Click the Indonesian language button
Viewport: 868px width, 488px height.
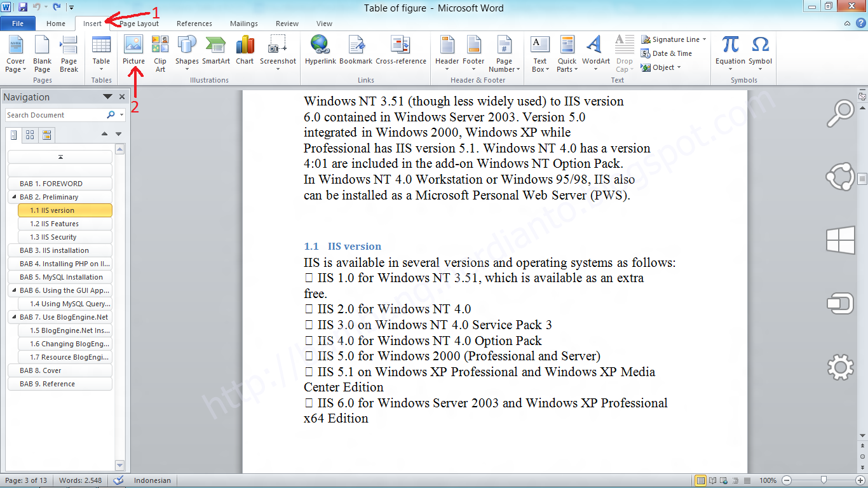pos(153,480)
